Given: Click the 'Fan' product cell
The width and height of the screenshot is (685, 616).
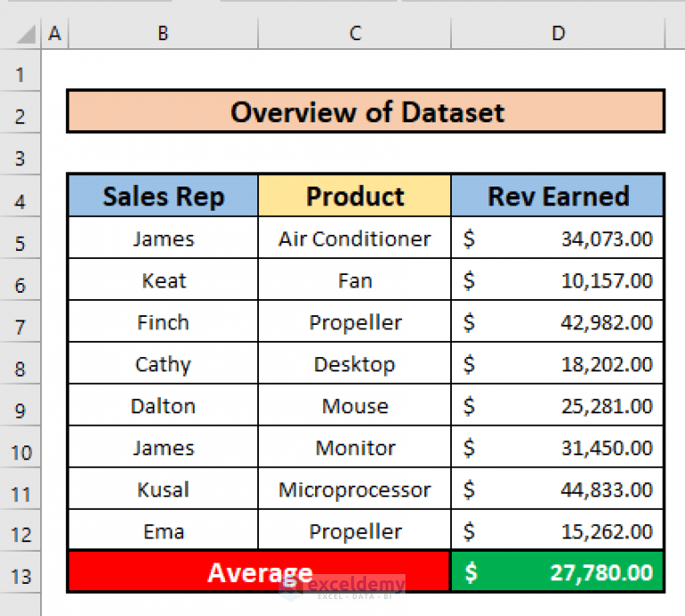Looking at the screenshot, I should [355, 279].
